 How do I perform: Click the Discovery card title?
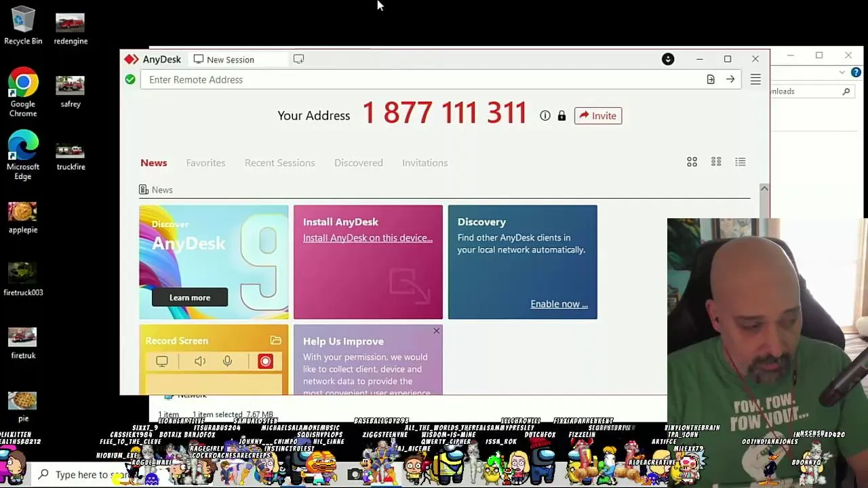[x=481, y=222]
